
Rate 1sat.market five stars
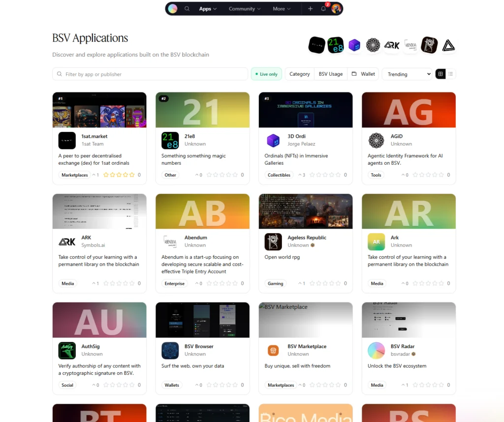tap(132, 175)
